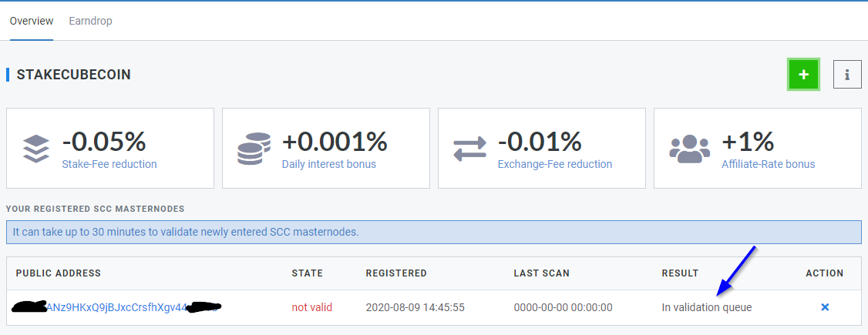The width and height of the screenshot is (868, 335).
Task: Click the last scan 0000-00-00 00:00:00 cell
Action: point(563,307)
